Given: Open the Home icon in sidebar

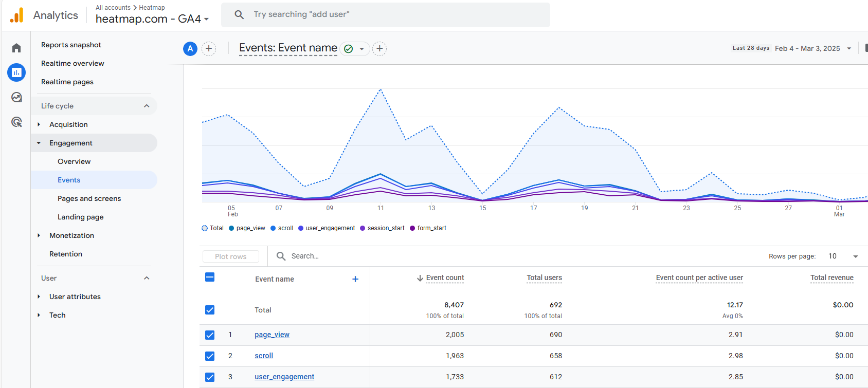Looking at the screenshot, I should click(16, 48).
